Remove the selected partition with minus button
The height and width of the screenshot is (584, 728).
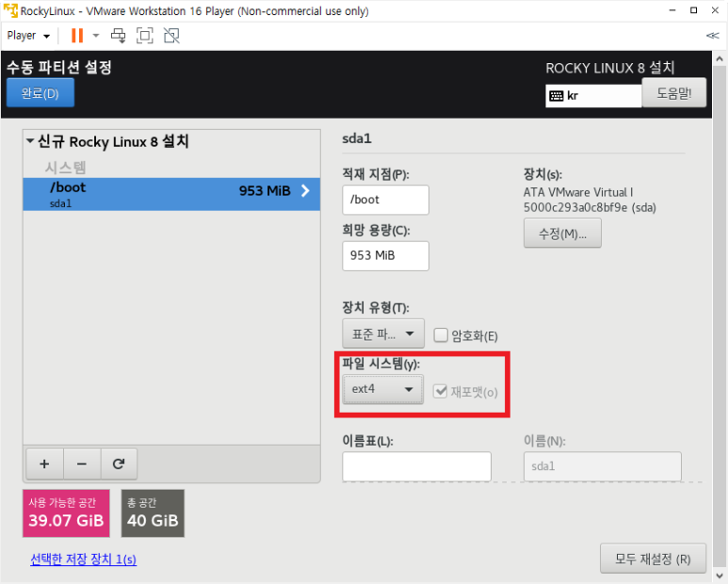coord(82,463)
